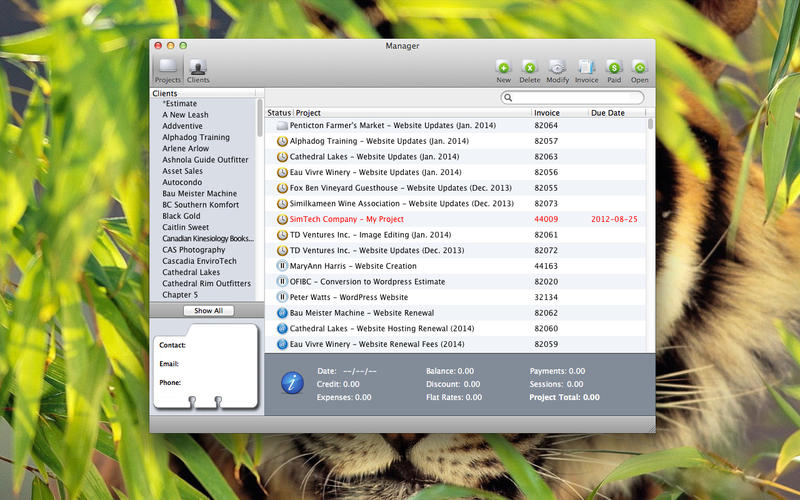Viewport: 800px width, 500px height.
Task: Sort by the Project column header
Action: (x=410, y=113)
